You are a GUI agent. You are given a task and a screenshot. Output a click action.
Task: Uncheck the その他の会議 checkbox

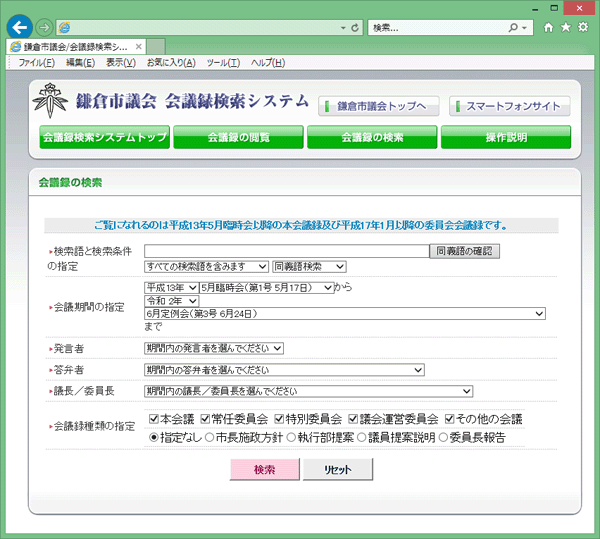(450, 419)
